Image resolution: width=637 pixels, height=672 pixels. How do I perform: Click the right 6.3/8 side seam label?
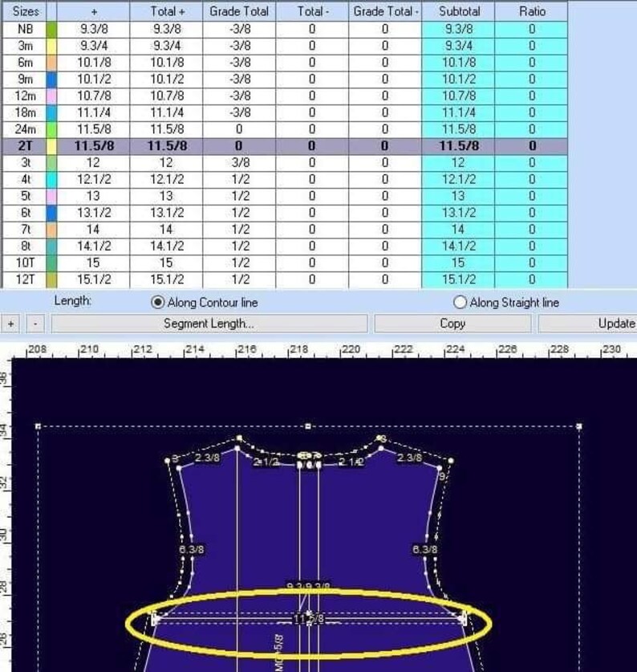tap(425, 549)
